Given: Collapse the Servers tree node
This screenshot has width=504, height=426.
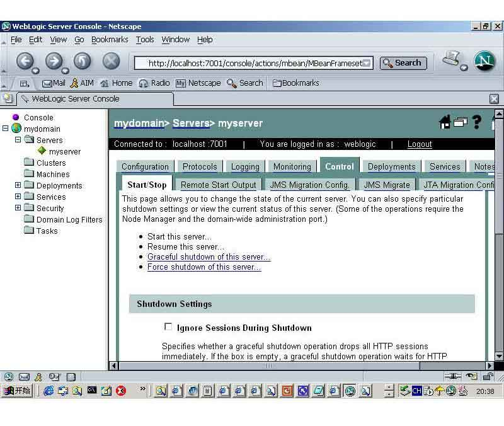Looking at the screenshot, I should (18, 139).
